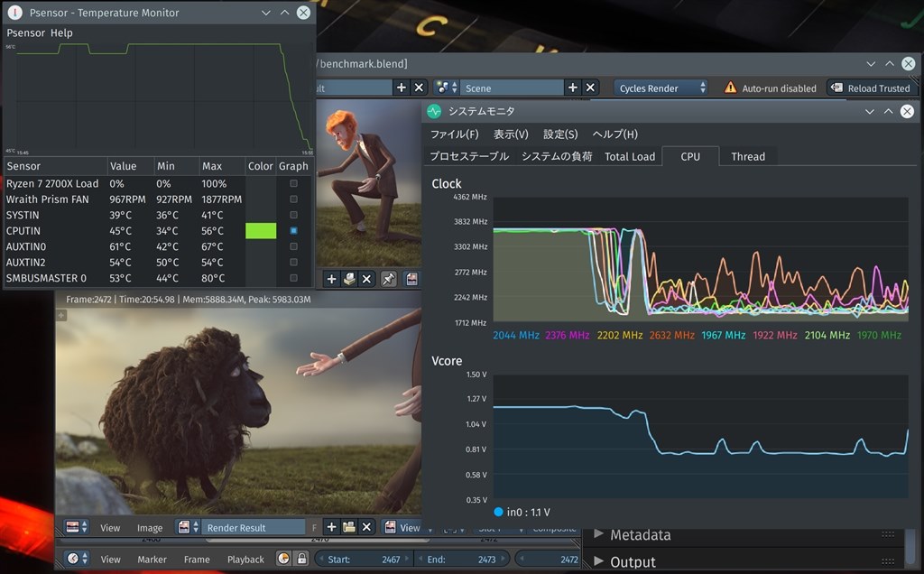Viewport: 924px width, 574px height.
Task: Switch to the システムの負荷 tab
Action: [557, 156]
